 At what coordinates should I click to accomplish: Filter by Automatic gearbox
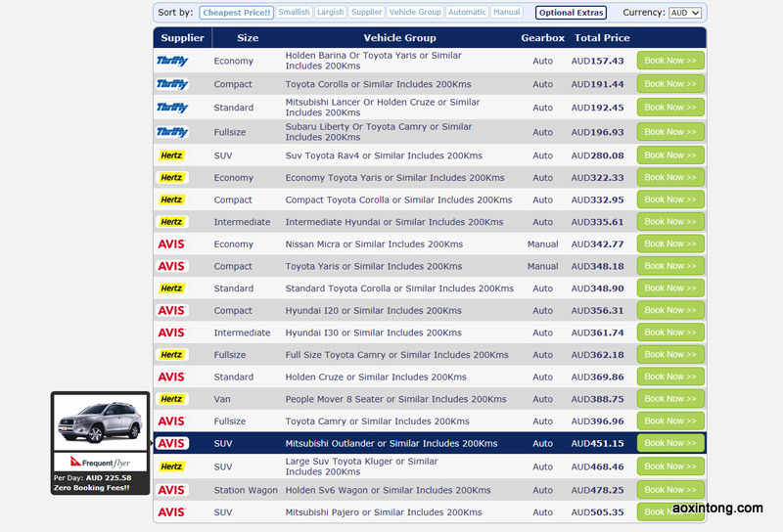pyautogui.click(x=467, y=13)
